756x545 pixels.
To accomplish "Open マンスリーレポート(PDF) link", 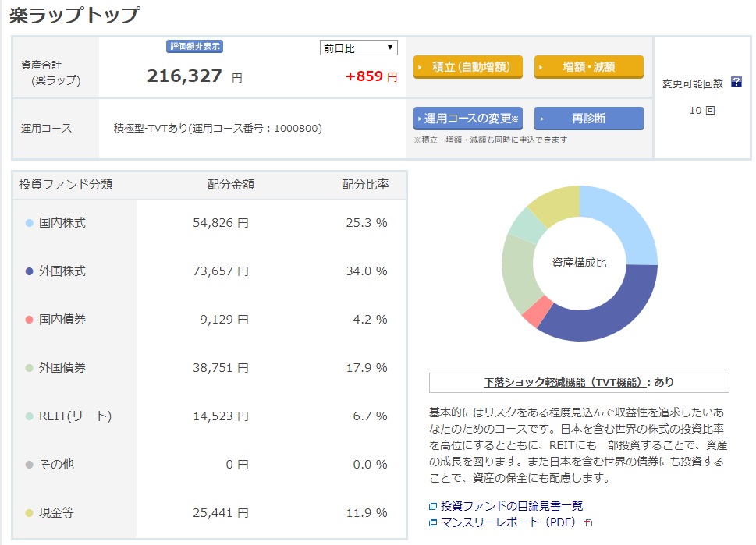I will [x=508, y=522].
